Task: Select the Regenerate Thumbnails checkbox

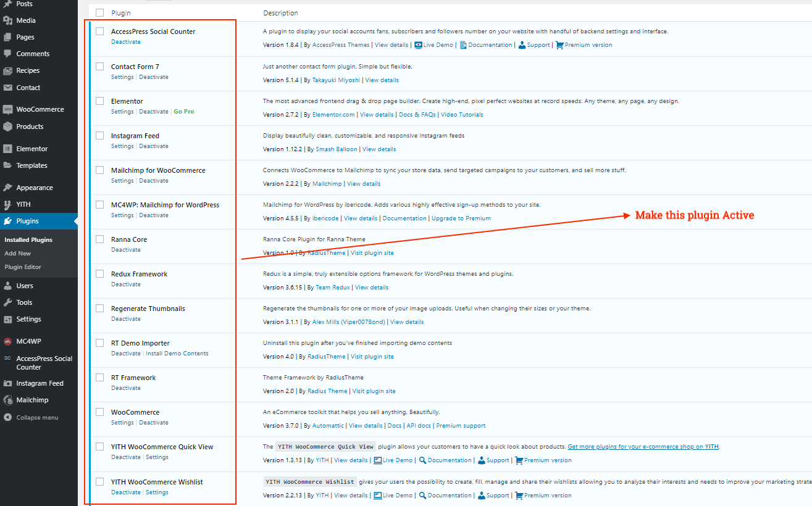Action: [100, 308]
